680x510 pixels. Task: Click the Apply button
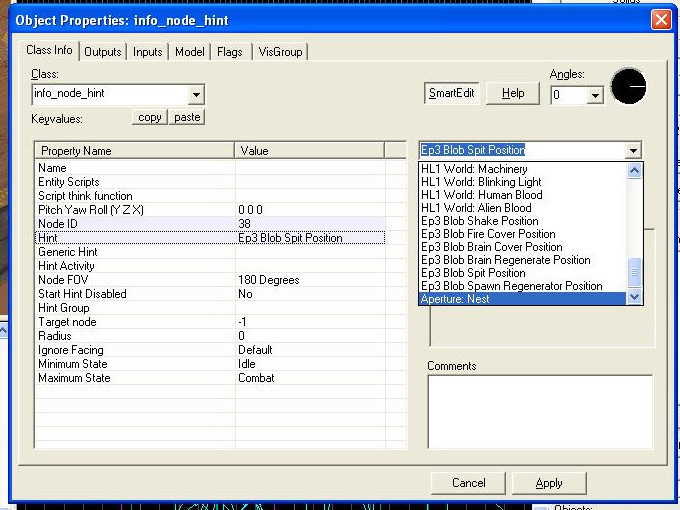click(549, 483)
